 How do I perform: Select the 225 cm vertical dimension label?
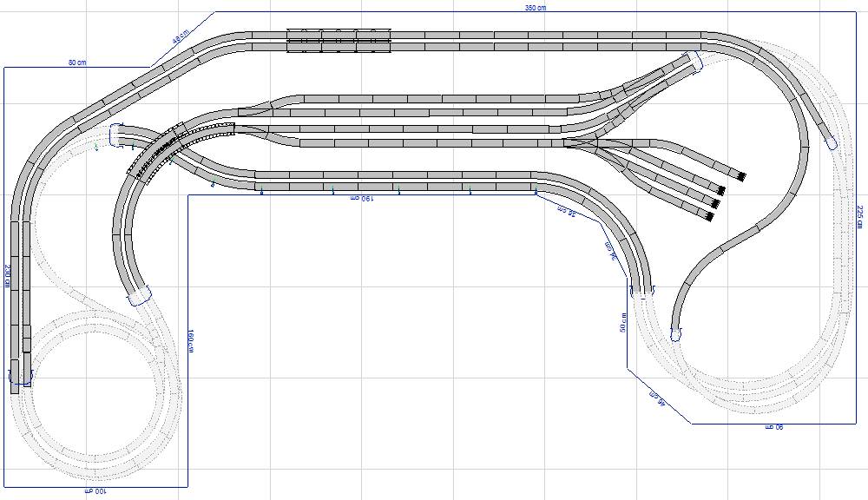(859, 216)
